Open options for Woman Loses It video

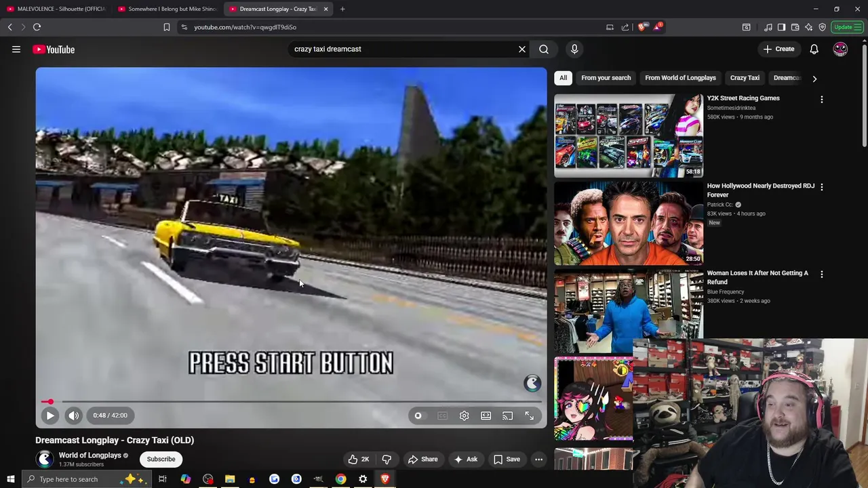822,274
